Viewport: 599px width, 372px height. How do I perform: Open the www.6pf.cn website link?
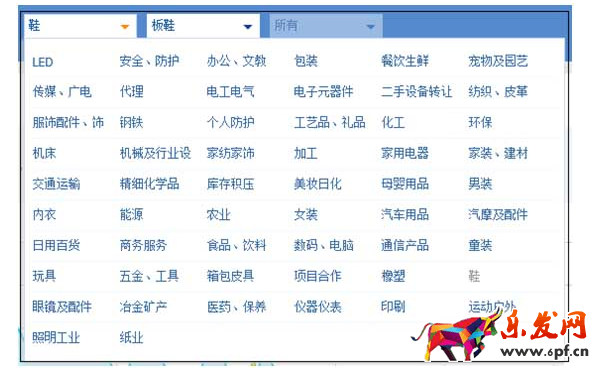(x=544, y=351)
